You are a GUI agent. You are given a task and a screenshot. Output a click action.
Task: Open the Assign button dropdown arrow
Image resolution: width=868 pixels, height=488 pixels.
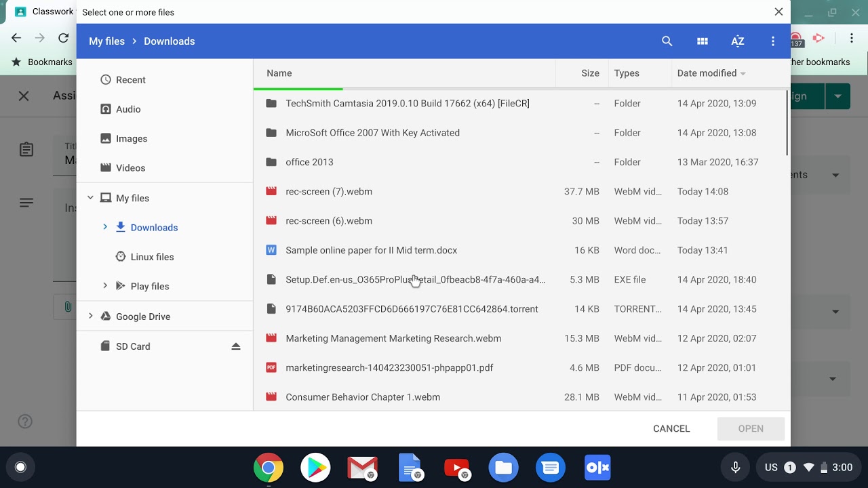[838, 96]
